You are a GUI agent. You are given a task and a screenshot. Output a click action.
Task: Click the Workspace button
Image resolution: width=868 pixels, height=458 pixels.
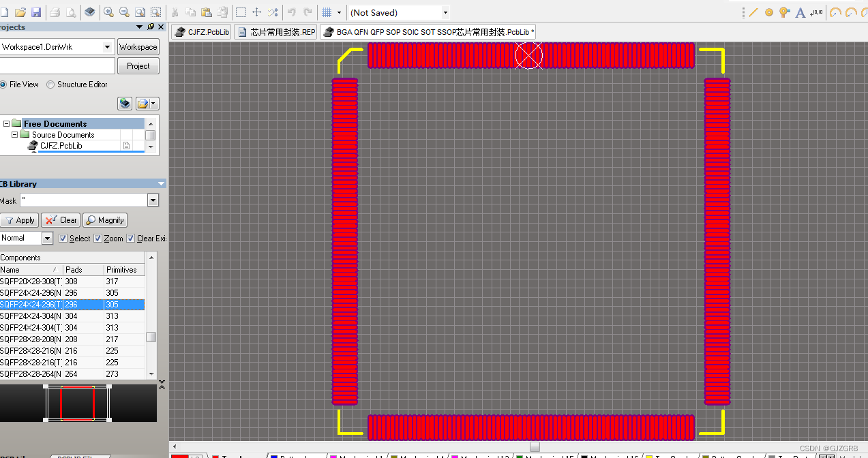[x=138, y=47]
